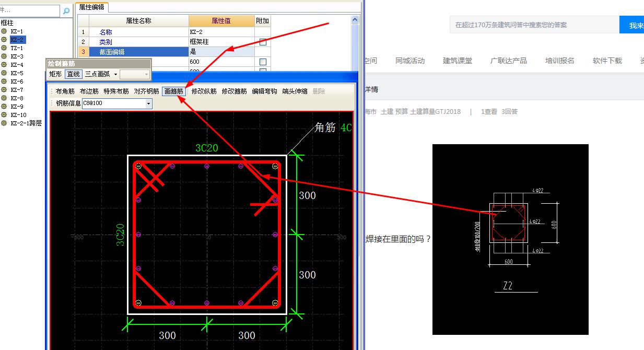Click the 角筋 annotation label

[x=325, y=127]
